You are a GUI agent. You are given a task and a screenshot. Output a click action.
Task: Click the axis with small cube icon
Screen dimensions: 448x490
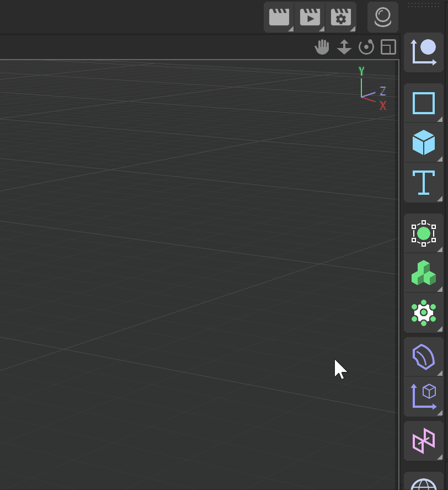[424, 396]
